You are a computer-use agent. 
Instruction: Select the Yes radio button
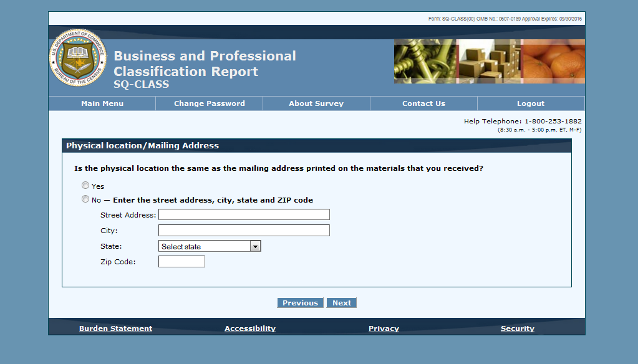pos(85,186)
